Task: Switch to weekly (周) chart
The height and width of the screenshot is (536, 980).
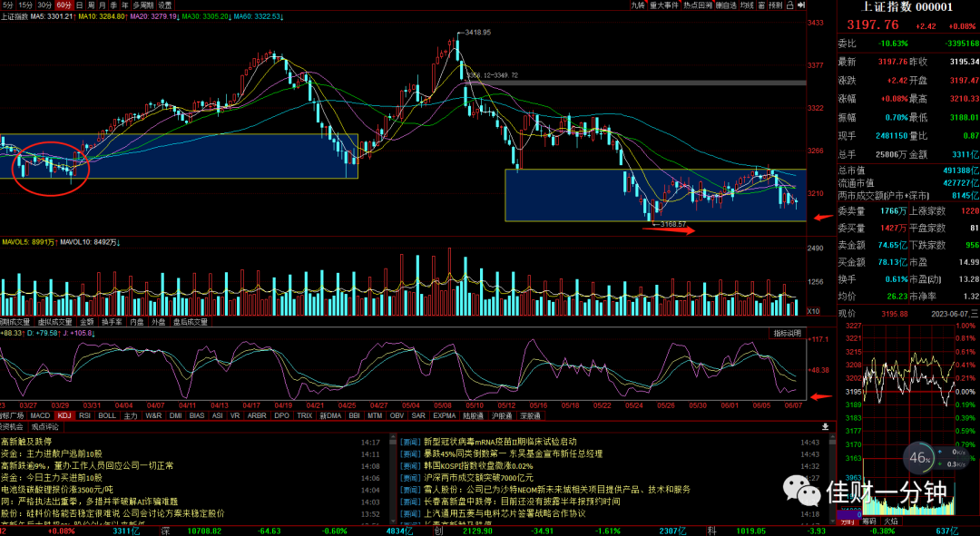Action: click(x=92, y=5)
